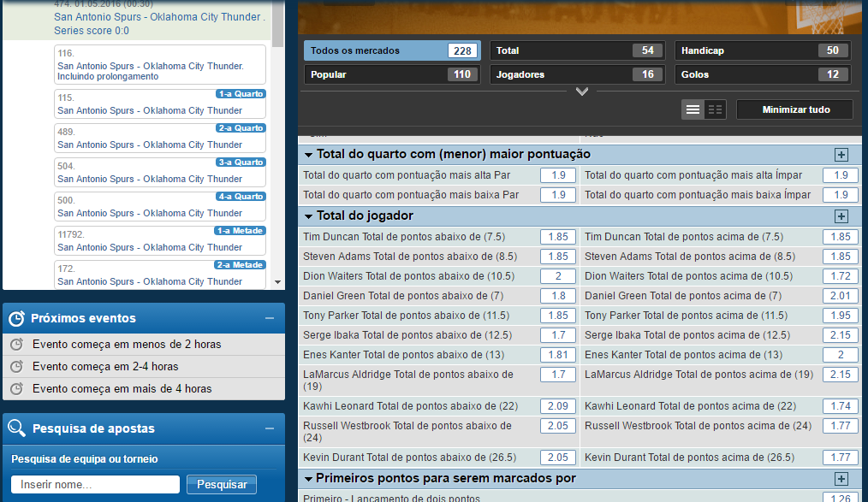Open event 489 2-a Quarto match
868x502 pixels.
pos(160,139)
